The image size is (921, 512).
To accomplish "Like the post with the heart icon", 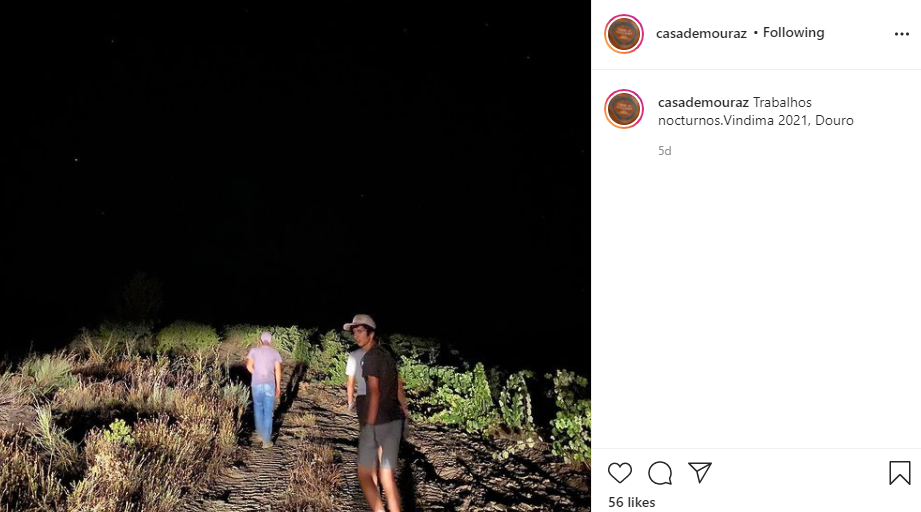I will click(620, 473).
